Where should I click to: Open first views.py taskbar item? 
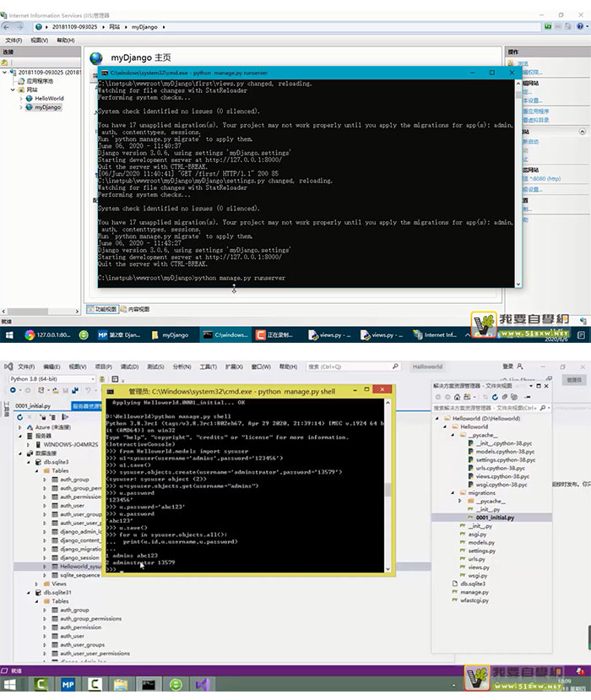330,335
